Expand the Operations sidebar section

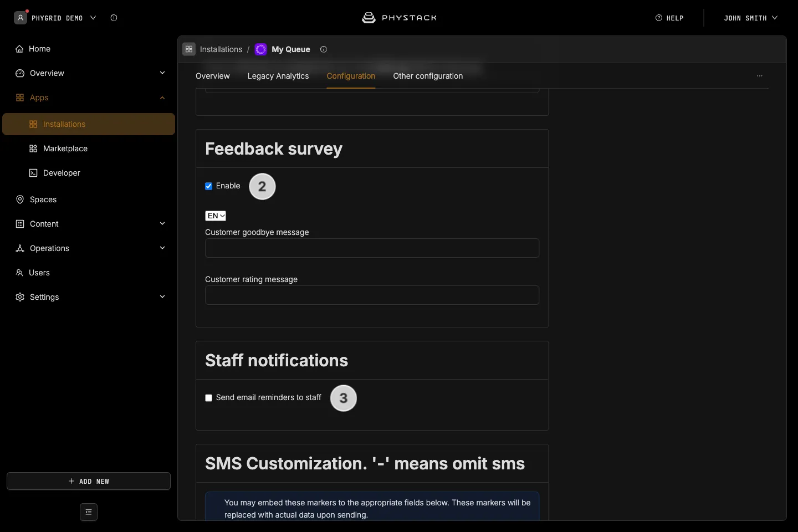point(162,248)
